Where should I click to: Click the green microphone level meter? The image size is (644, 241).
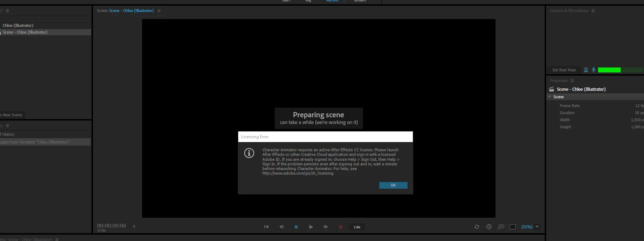(x=621, y=70)
